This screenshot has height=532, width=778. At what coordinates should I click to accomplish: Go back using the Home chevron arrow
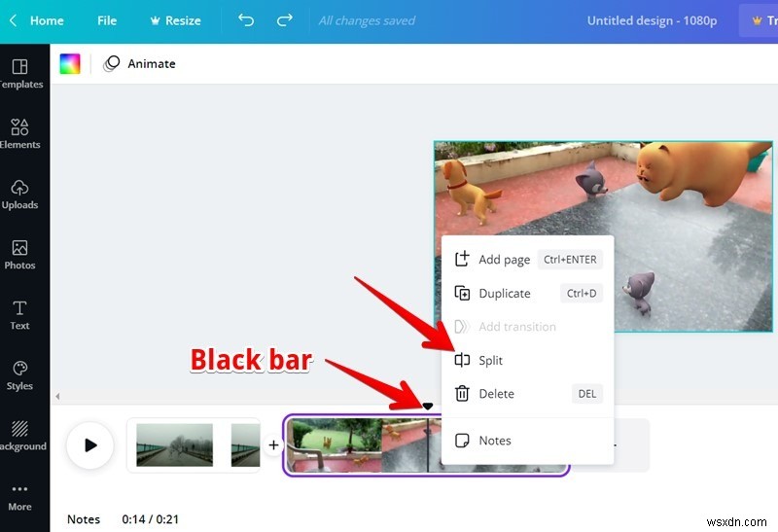pos(14,20)
